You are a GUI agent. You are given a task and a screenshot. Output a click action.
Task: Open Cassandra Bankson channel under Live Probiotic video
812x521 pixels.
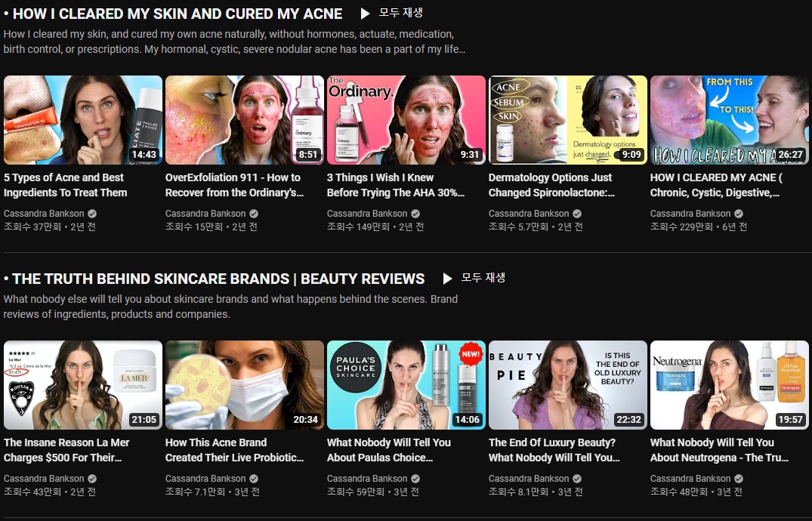click(205, 479)
